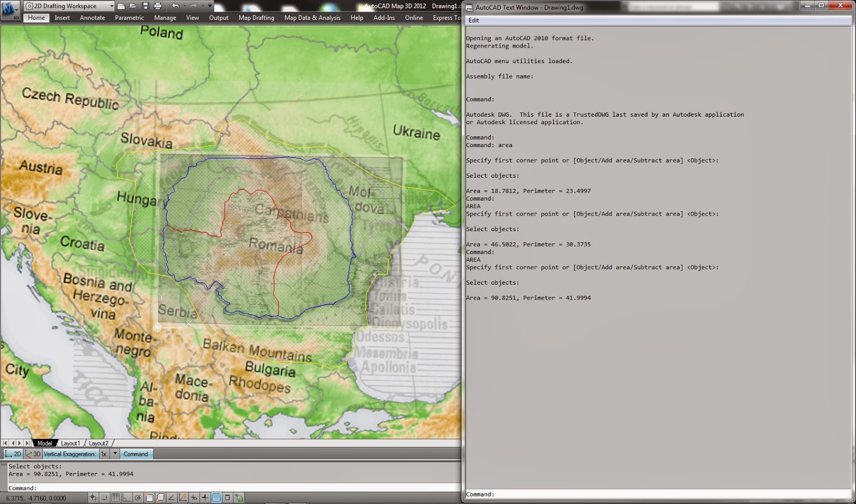Toggle Infer Constraints in status bar
The width and height of the screenshot is (856, 504).
[94, 498]
